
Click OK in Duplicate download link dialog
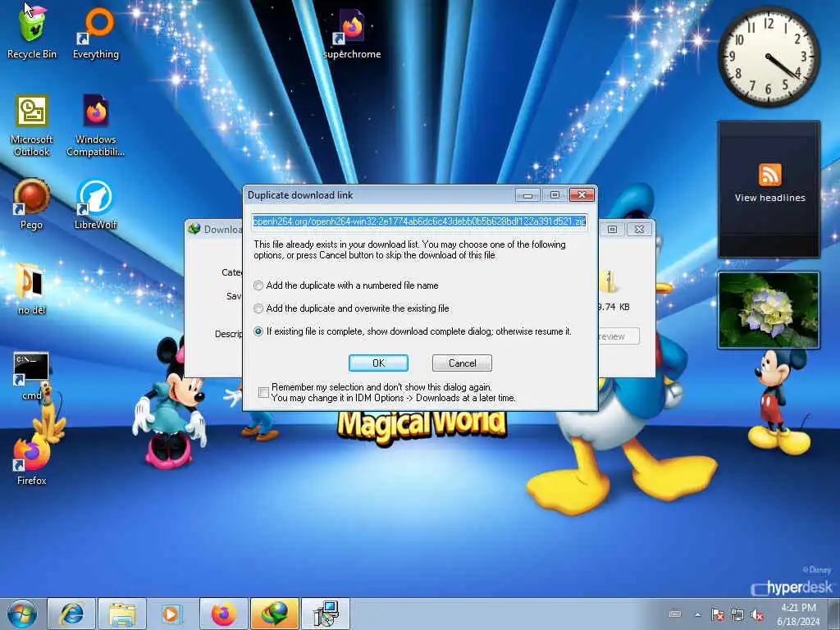pos(378,363)
